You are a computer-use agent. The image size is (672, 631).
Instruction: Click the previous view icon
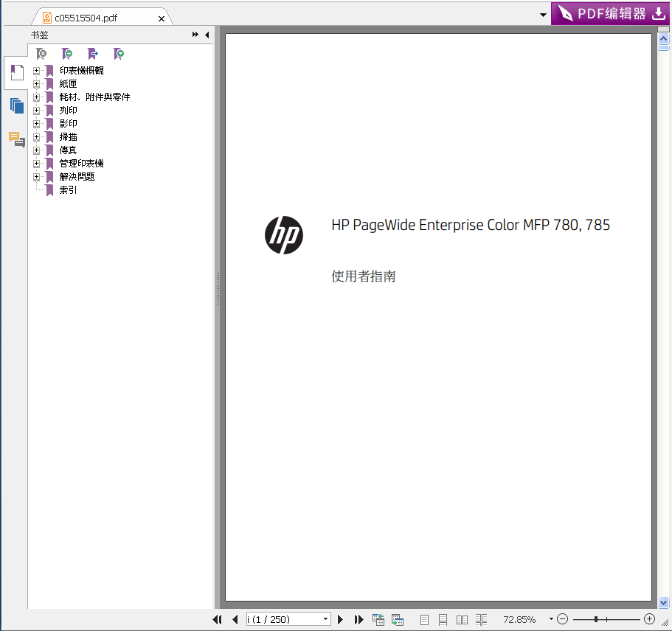tap(378, 619)
